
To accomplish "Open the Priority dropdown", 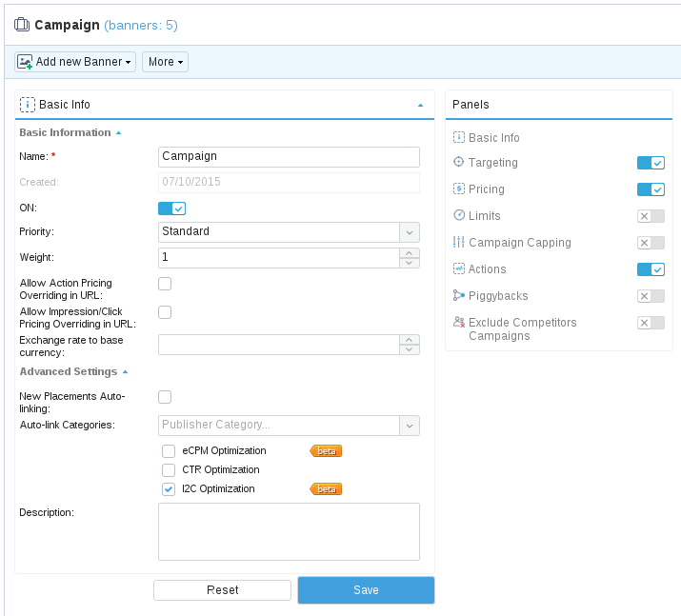I will click(409, 231).
